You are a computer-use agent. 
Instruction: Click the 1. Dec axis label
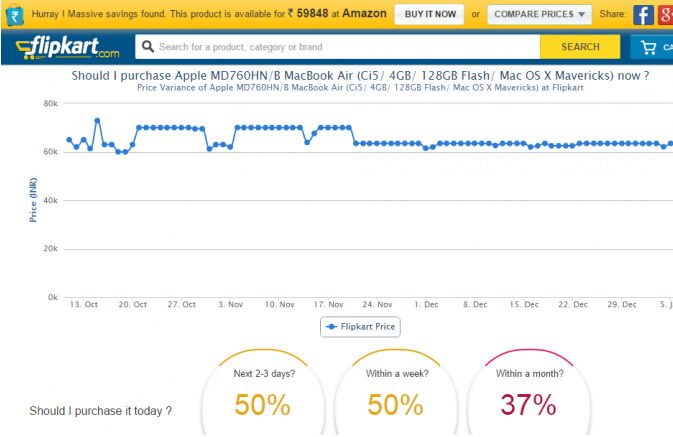pos(426,304)
